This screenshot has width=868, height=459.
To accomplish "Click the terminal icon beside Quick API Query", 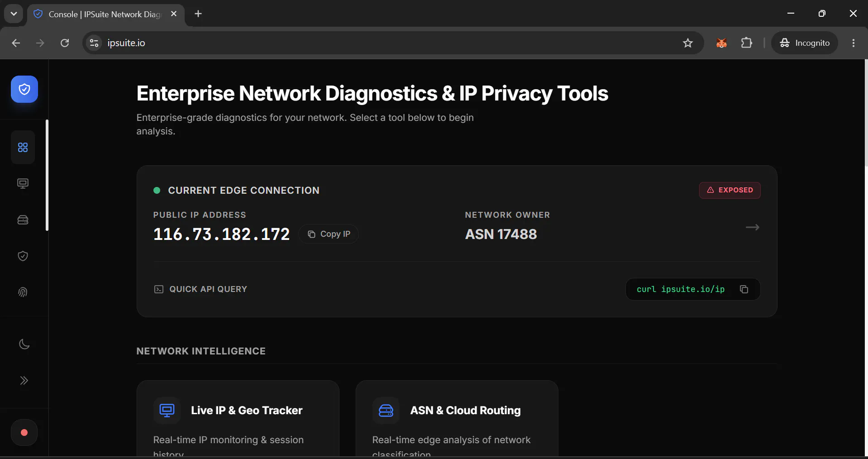I will point(159,289).
